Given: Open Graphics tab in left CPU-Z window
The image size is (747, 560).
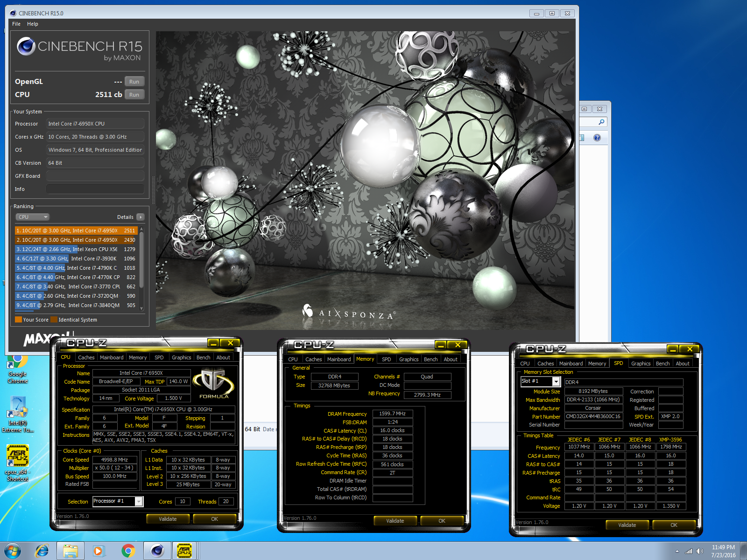Looking at the screenshot, I should pos(182,357).
